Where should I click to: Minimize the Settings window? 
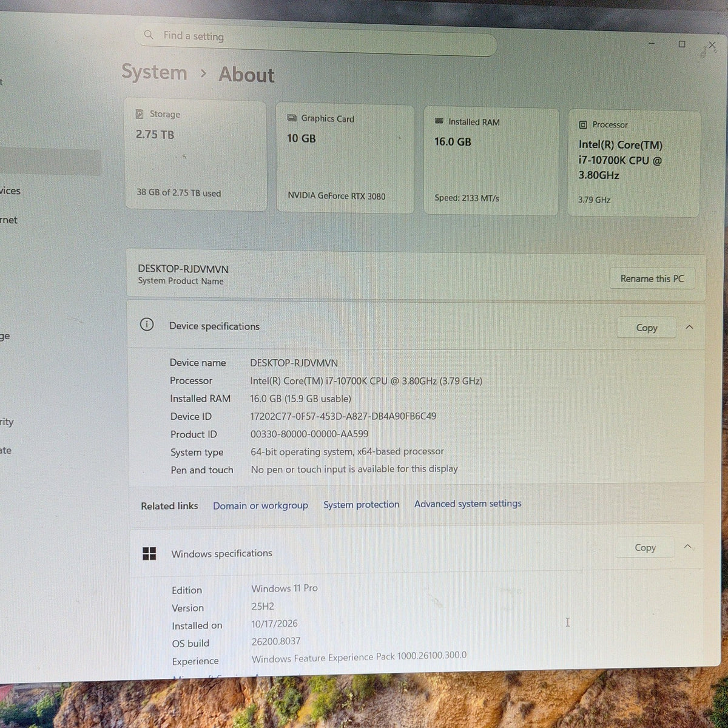pos(652,44)
